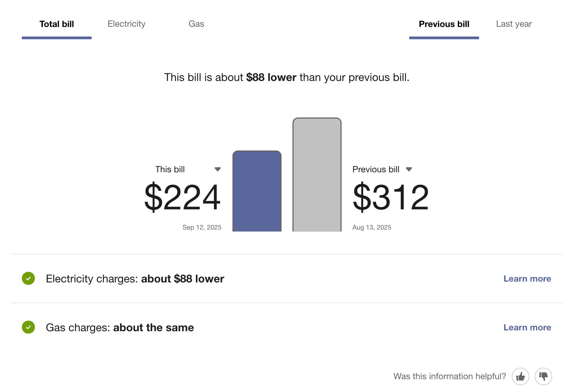Switch comparison to Last year
The width and height of the screenshot is (574, 392).
[x=514, y=24]
